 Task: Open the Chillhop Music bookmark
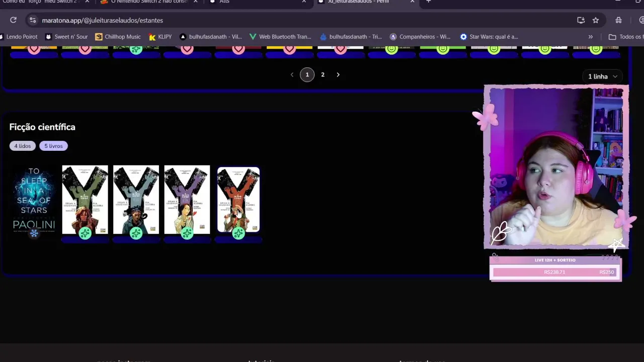[118, 37]
